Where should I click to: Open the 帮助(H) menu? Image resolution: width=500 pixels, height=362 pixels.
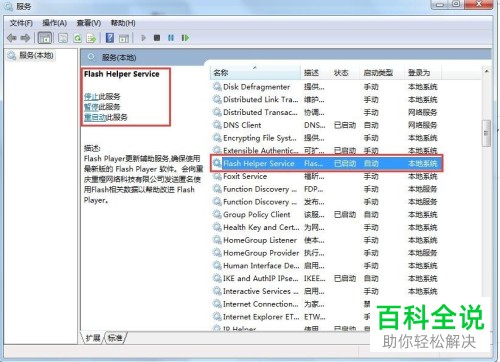point(123,23)
